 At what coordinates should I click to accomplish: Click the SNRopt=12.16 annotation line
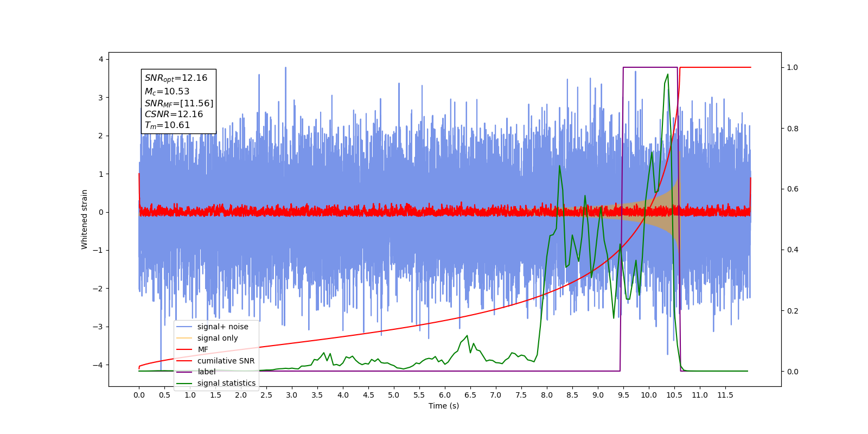176,78
